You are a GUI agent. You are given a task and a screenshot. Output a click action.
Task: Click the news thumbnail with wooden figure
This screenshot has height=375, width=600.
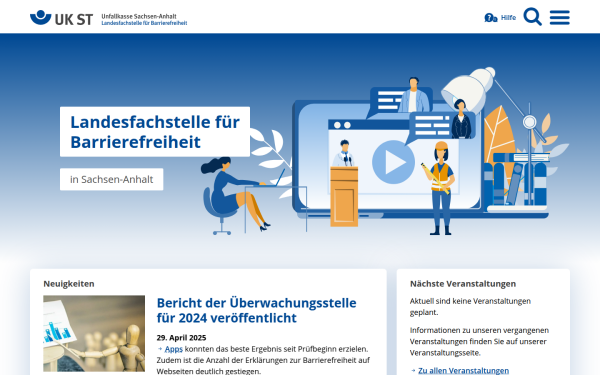tap(94, 333)
